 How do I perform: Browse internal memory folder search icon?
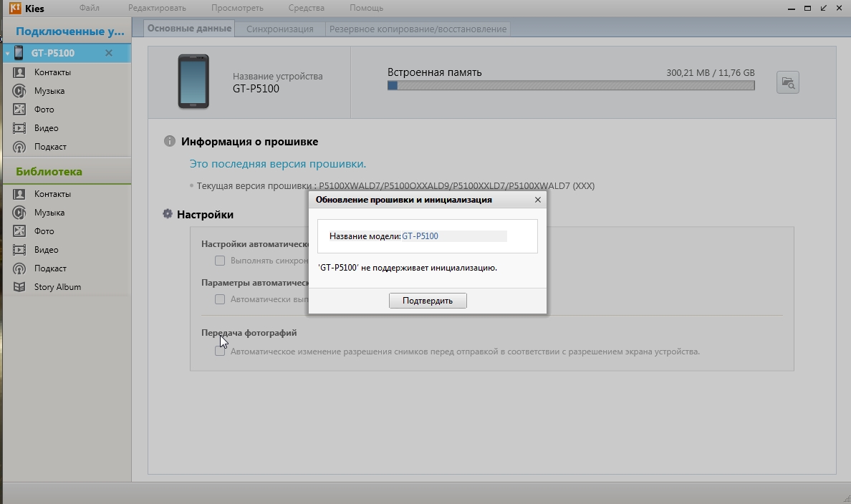point(787,82)
